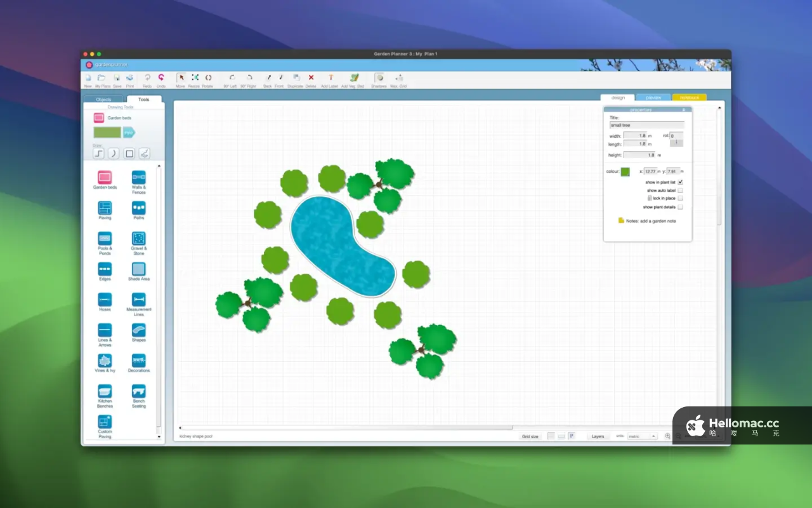Screen dimensions: 812x508
Task: Switch to the notebook tab
Action: tap(689, 98)
